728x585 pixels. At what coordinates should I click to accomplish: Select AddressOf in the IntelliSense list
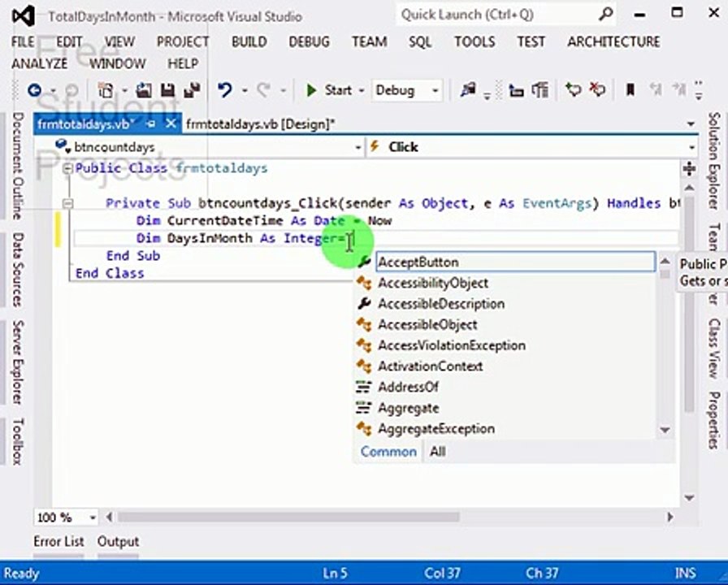pos(505,387)
